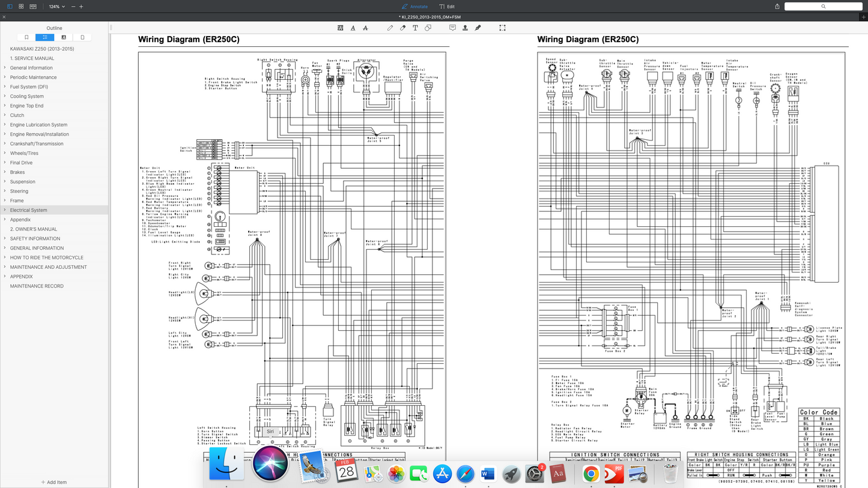The width and height of the screenshot is (868, 488).
Task: Expand the Fuel System (DFI) outline item
Action: click(x=5, y=86)
